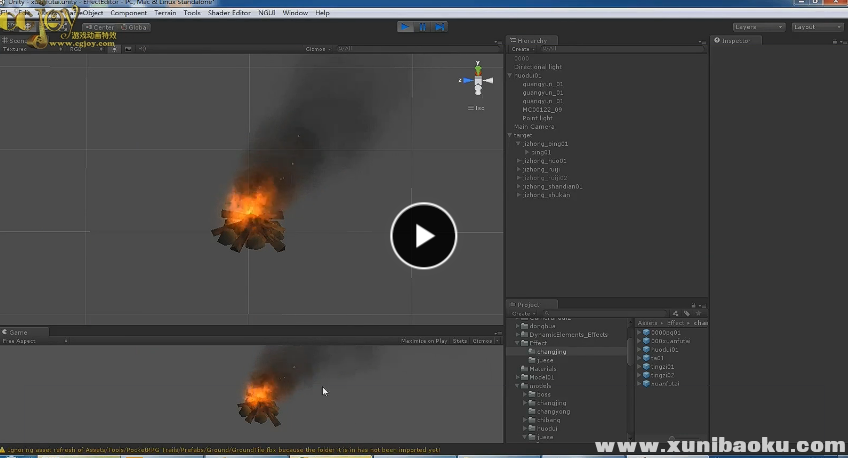Expand jizhong_shandian0 in Hierarchy

[x=519, y=186]
